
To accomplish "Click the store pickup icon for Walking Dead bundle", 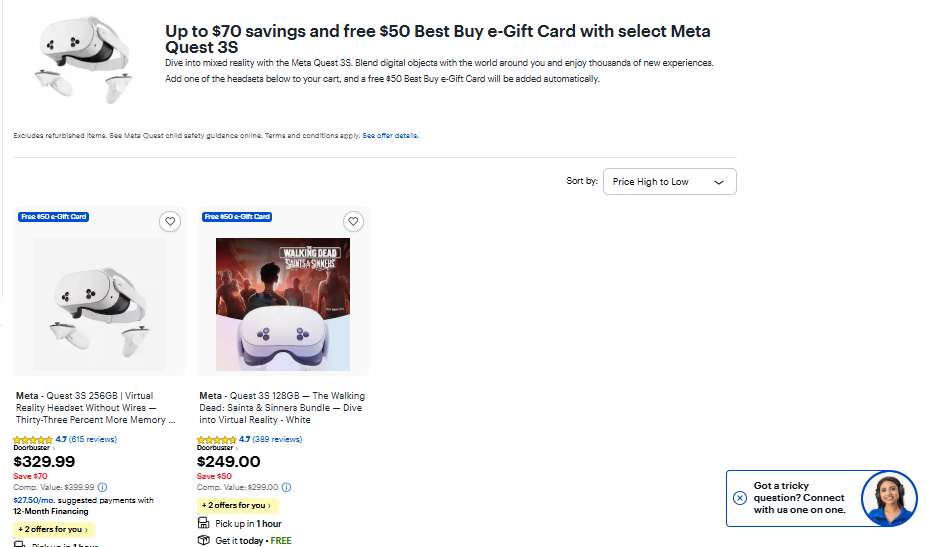I will click(x=203, y=524).
